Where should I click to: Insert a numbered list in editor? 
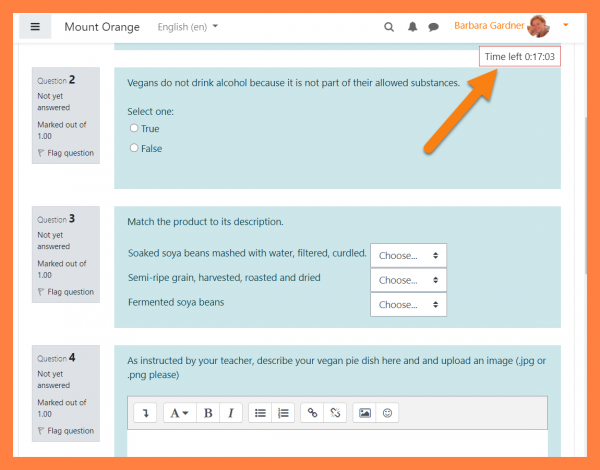283,412
